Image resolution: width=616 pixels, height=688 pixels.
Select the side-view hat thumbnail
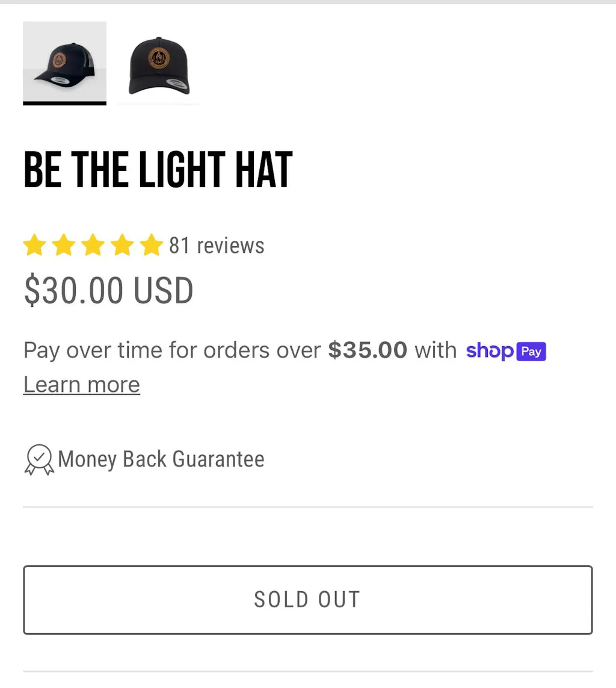(x=64, y=63)
